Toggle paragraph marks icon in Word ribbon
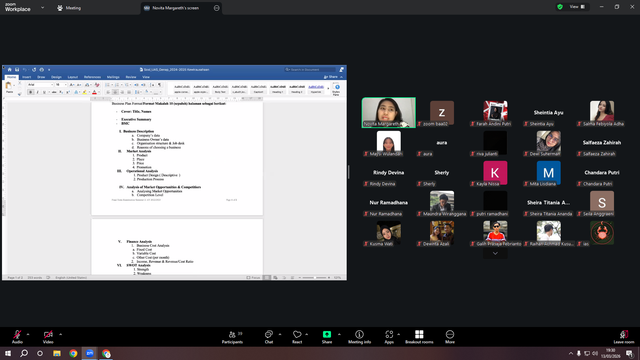The height and width of the screenshot is (360, 640). coord(159,84)
